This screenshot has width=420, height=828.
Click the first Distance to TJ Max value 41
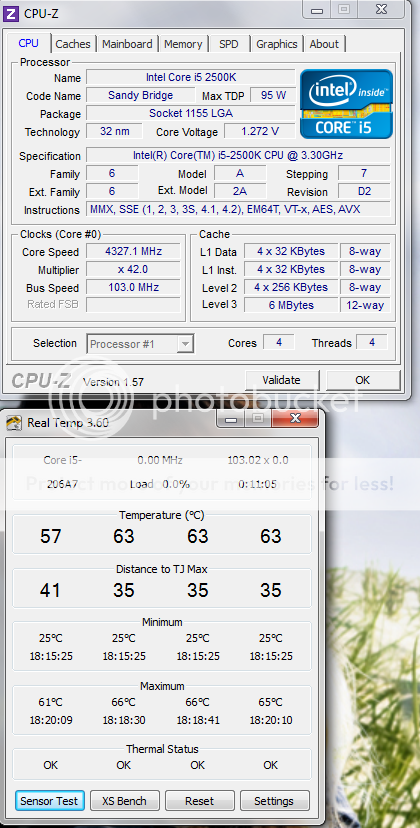click(x=50, y=590)
